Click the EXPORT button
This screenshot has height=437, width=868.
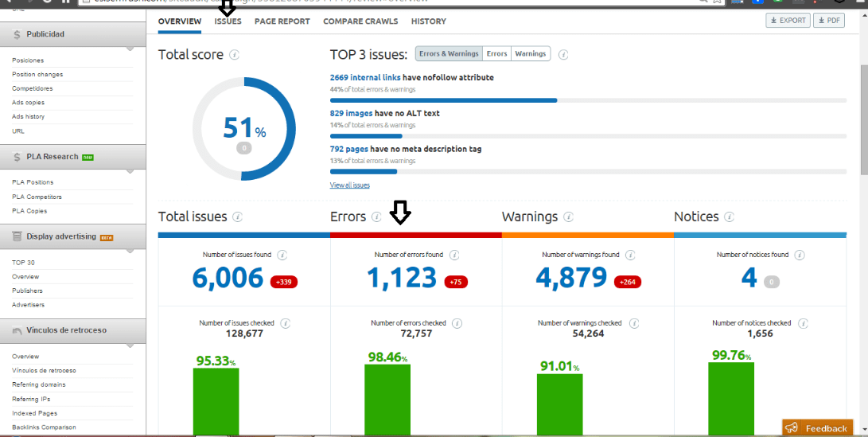[788, 21]
